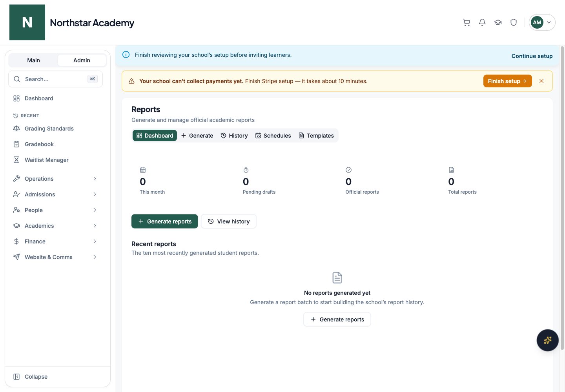The image size is (565, 392).
Task: Click the shield icon in header
Action: (x=514, y=22)
